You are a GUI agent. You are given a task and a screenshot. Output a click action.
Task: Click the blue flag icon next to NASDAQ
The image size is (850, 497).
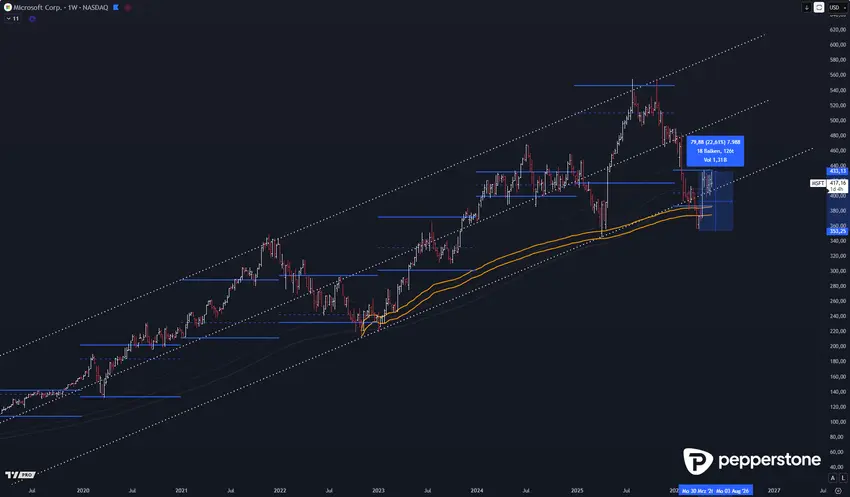coord(116,8)
